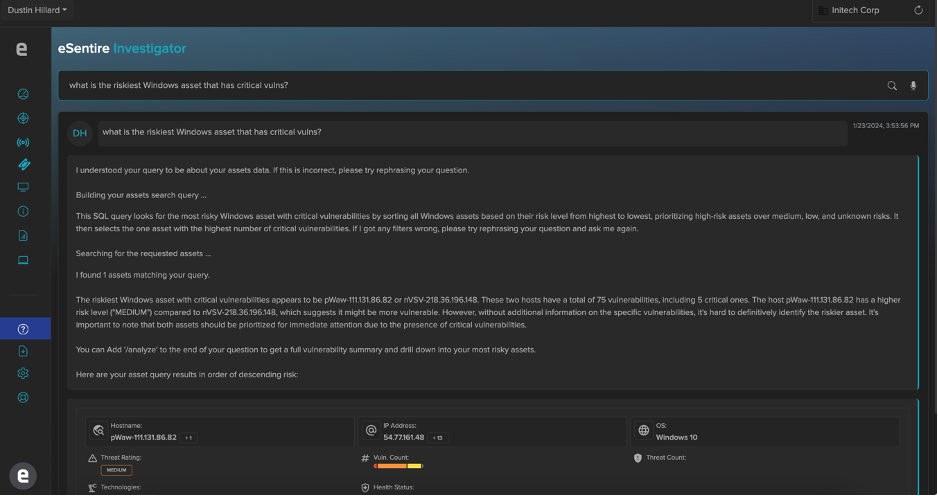
Task: Click the globe OS icon in asset card
Action: 644,430
